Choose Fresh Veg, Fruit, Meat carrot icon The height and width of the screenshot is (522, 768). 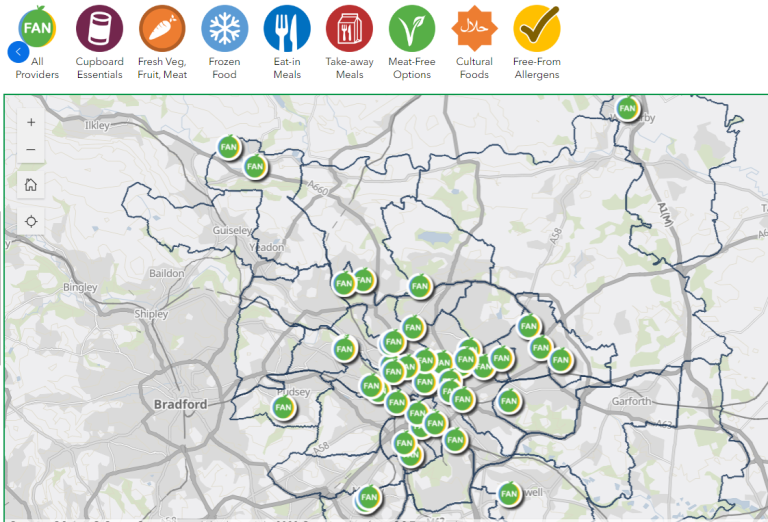162,28
